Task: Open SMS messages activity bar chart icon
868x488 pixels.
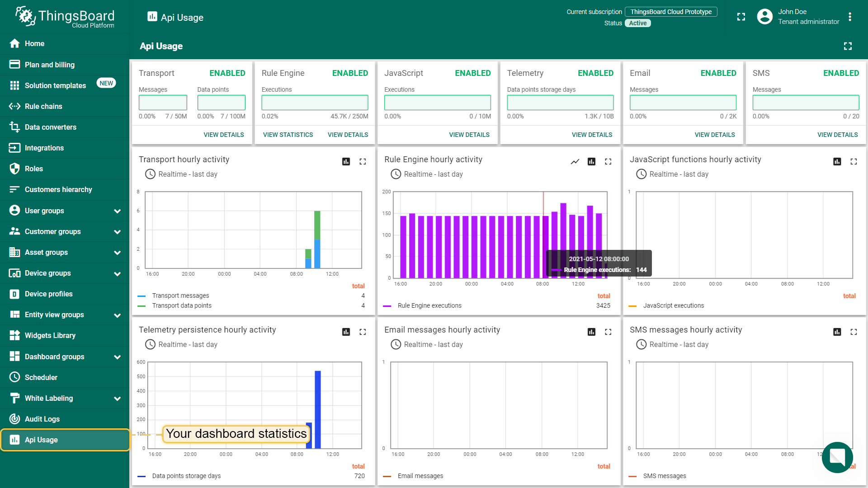Action: 837,332
